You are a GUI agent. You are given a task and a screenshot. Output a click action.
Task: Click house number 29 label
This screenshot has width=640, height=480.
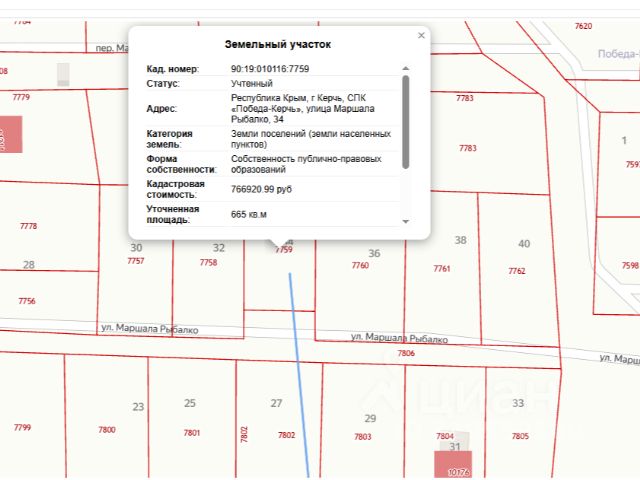tap(370, 419)
